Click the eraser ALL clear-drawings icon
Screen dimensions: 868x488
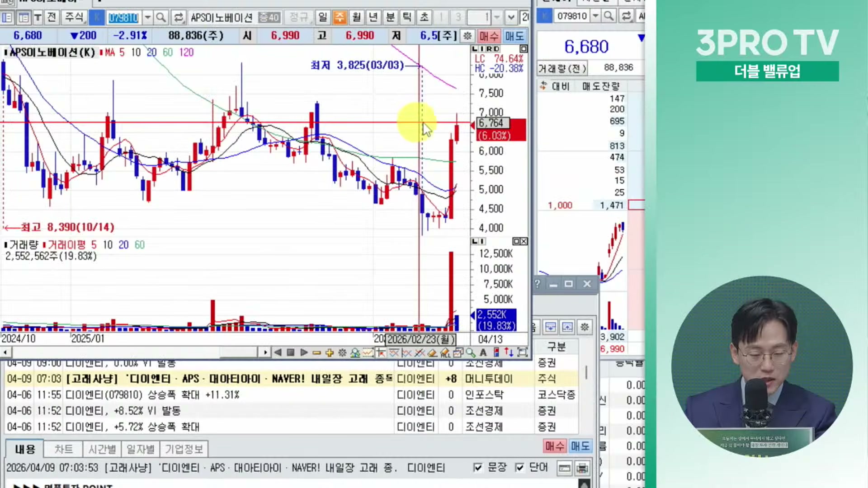pyautogui.click(x=445, y=353)
